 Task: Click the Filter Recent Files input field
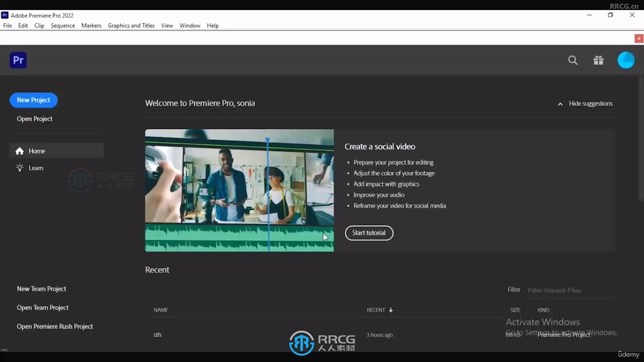[x=572, y=290]
